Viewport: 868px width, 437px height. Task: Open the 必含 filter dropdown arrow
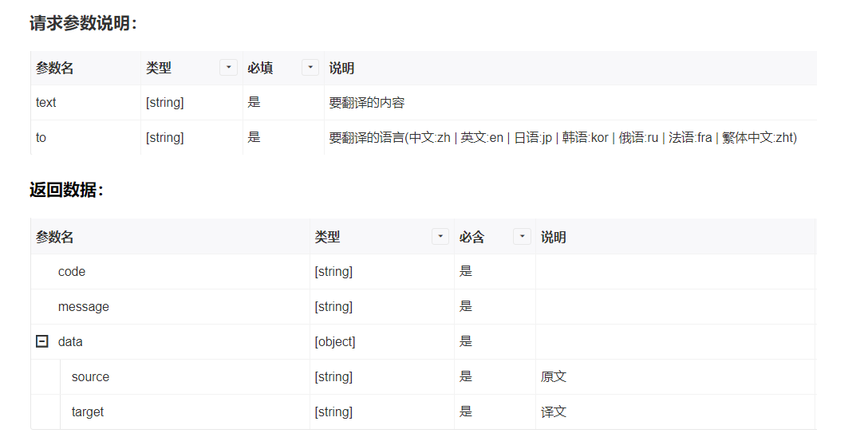point(522,237)
